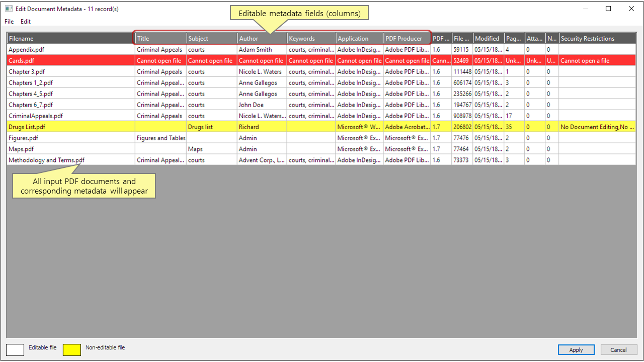Click the empty Title cell for Figures.pdf
The height and width of the screenshot is (362, 644).
pyautogui.click(x=159, y=138)
